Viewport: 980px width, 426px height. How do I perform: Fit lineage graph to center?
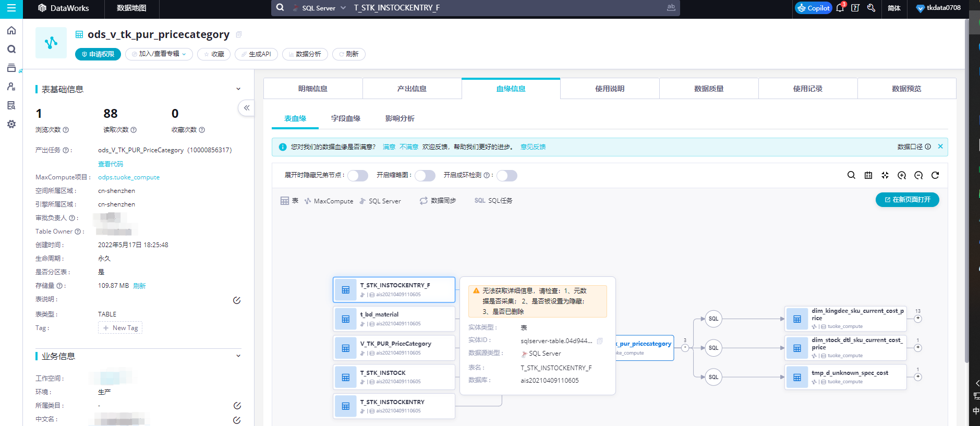885,175
